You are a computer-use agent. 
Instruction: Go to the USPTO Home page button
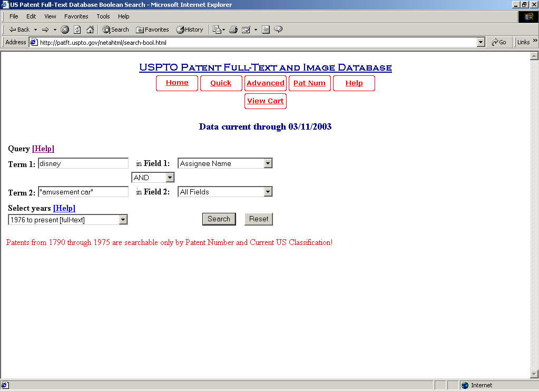(177, 83)
